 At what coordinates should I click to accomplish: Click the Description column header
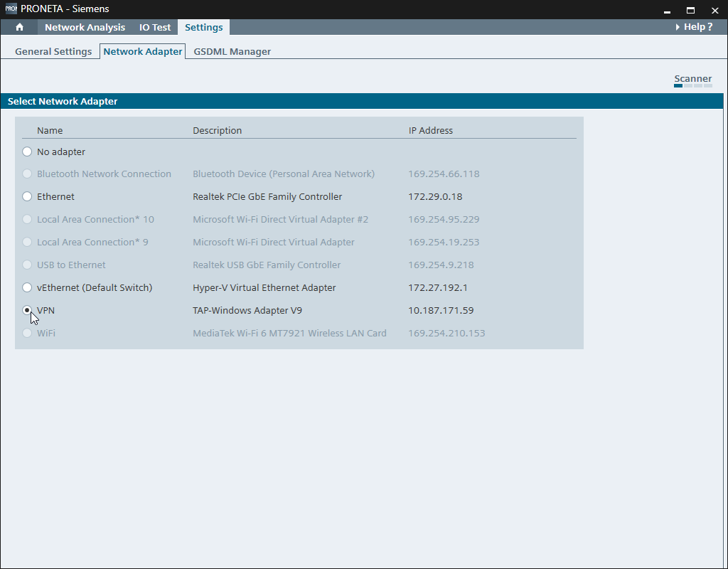(x=218, y=130)
